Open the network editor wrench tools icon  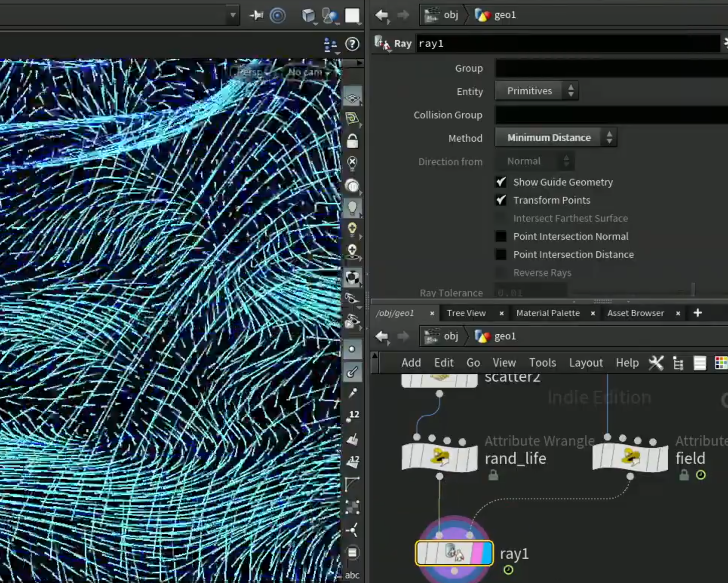coord(656,363)
